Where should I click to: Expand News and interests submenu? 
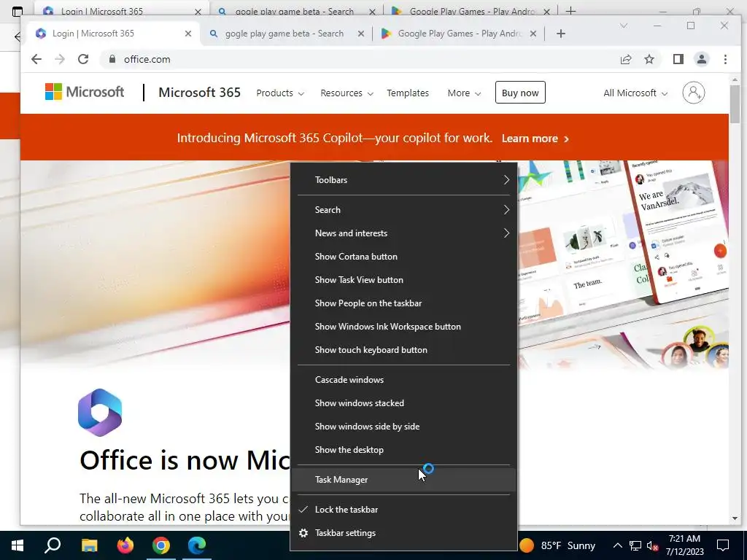pyautogui.click(x=403, y=233)
